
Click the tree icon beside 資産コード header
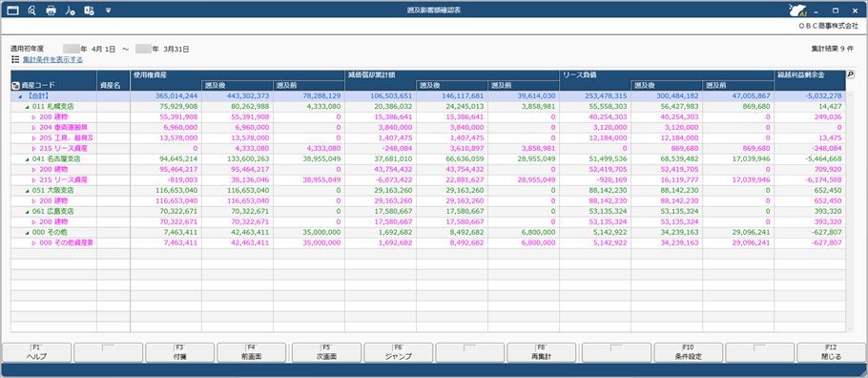(x=15, y=86)
